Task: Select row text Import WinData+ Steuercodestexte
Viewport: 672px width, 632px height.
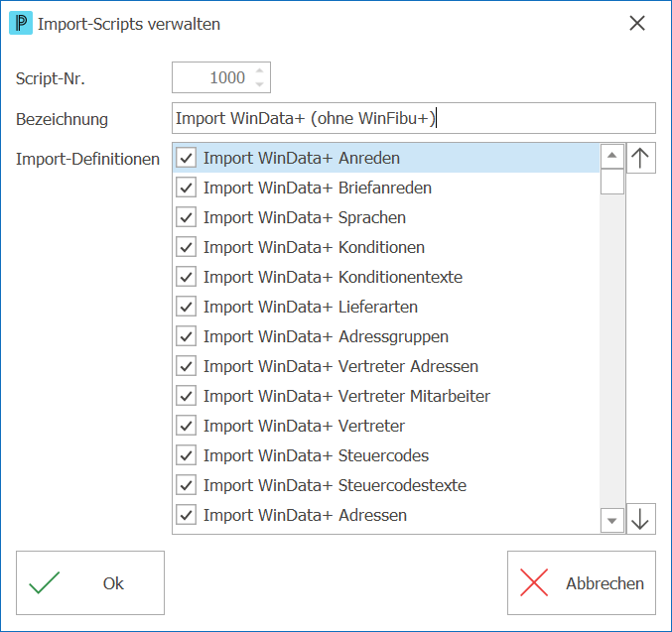Action: pyautogui.click(x=336, y=485)
